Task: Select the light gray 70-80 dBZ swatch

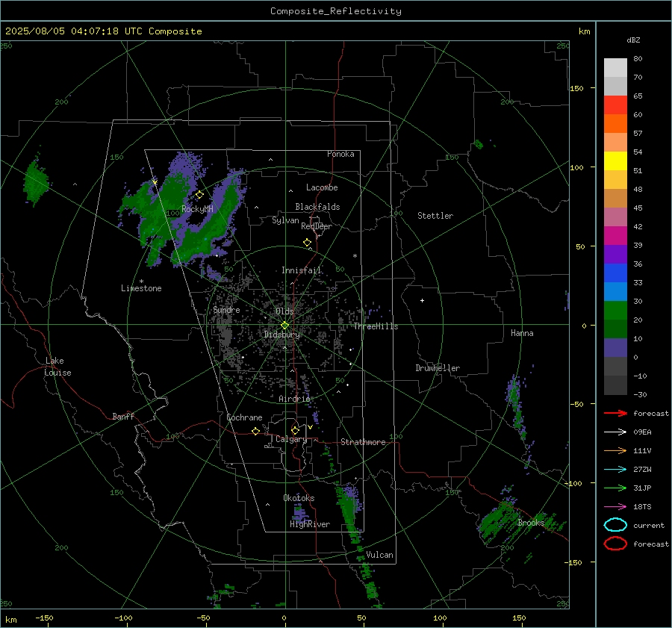Action: coord(615,68)
